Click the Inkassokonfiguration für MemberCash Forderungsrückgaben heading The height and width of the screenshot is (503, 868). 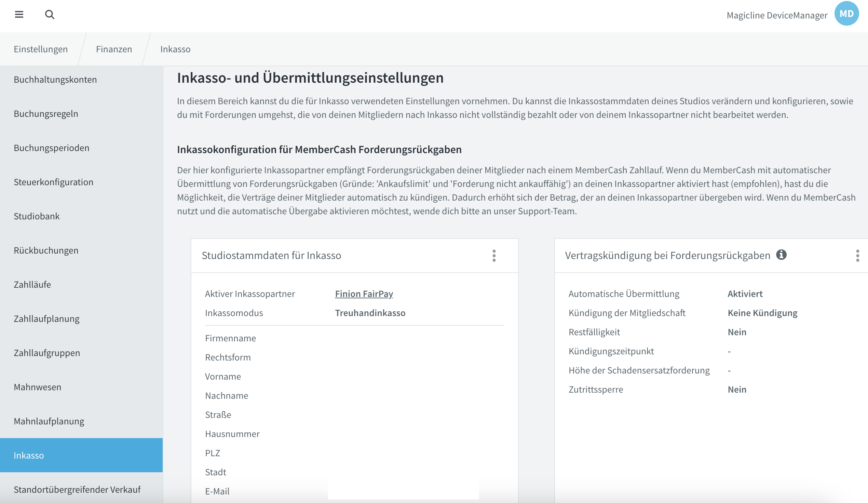point(319,149)
